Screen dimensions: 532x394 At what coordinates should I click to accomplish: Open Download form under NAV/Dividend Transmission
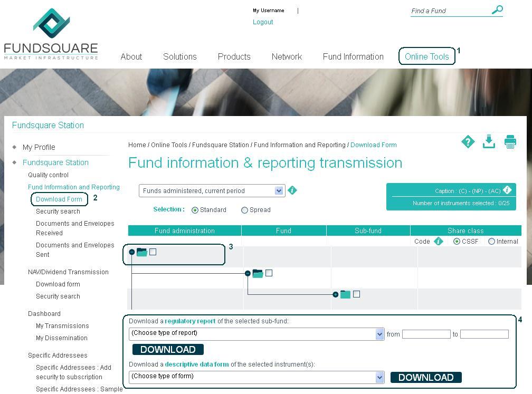click(x=58, y=284)
